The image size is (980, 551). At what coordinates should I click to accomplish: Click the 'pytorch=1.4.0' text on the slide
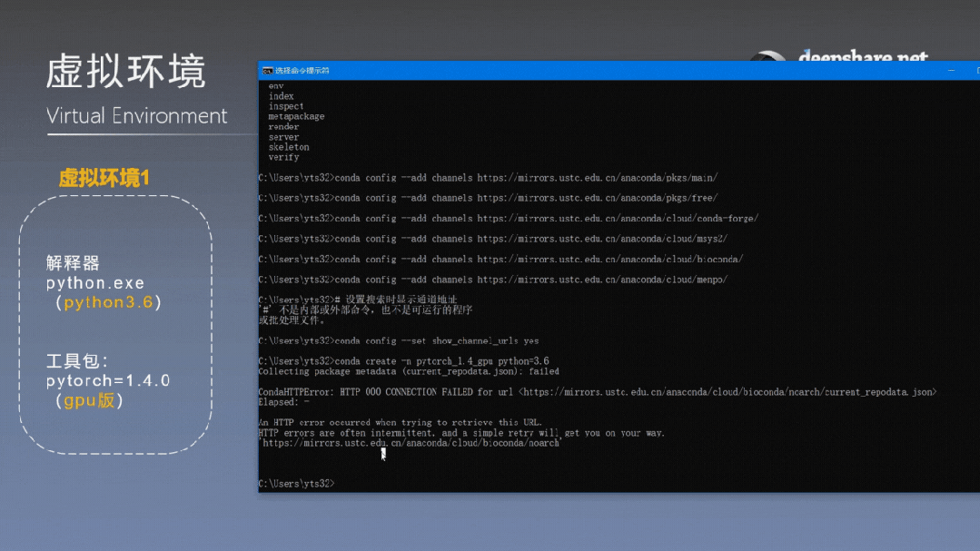pos(108,380)
